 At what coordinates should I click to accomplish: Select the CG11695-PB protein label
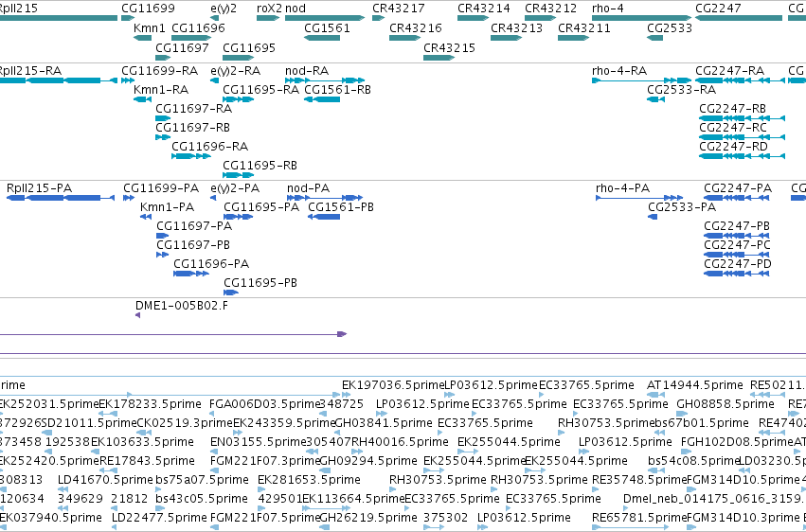[260, 283]
